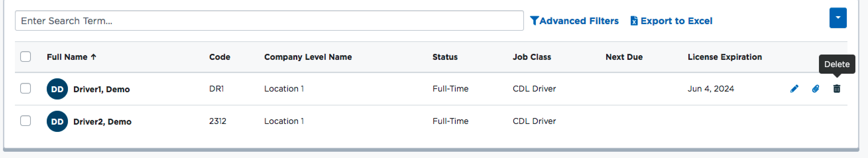Check the box for Driver2, Demo
Viewport: 868px width, 158px height.
pyautogui.click(x=26, y=121)
